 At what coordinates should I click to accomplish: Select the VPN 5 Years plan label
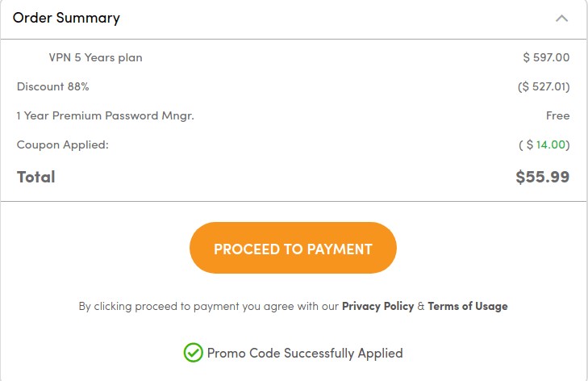(x=95, y=57)
